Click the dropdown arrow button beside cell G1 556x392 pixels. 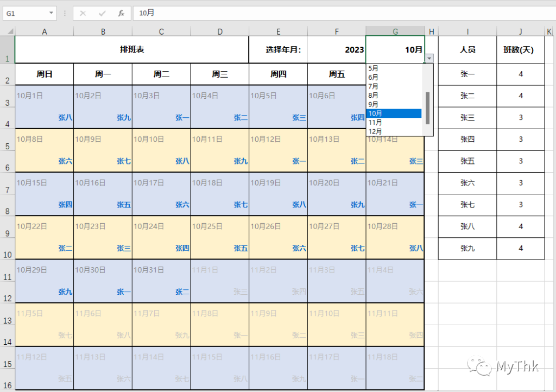pyautogui.click(x=429, y=58)
